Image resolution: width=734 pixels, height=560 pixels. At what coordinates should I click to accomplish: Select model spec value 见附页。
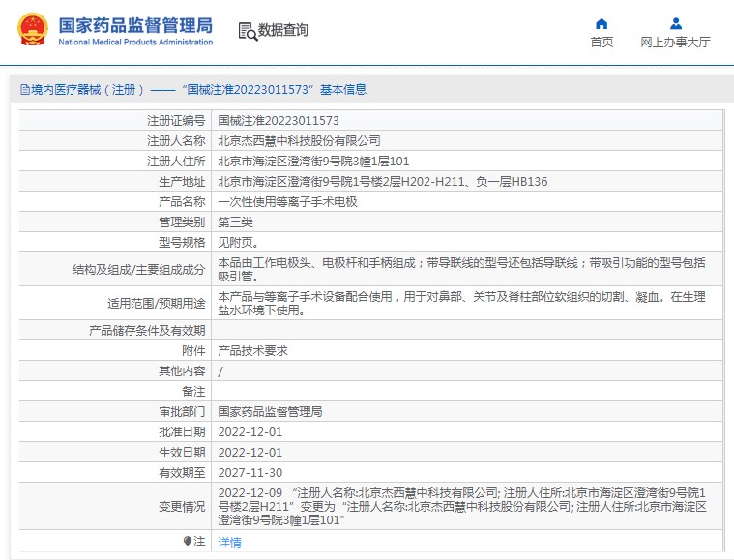coord(238,243)
